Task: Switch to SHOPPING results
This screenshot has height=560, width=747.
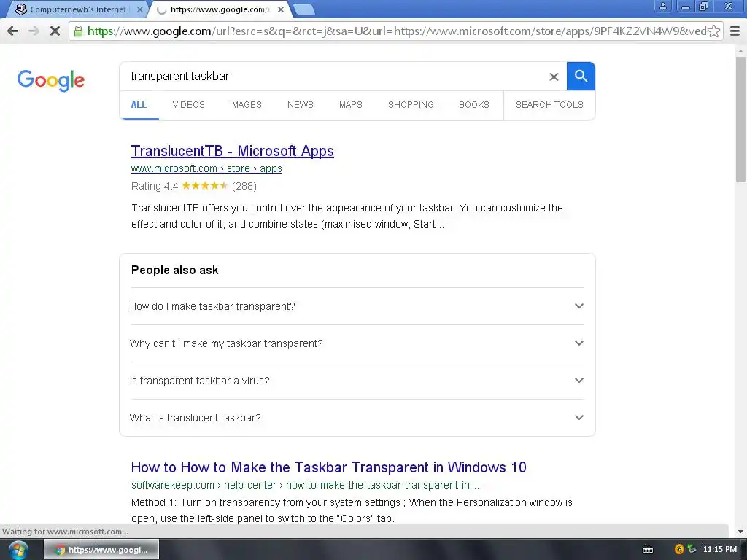Action: [x=411, y=105]
